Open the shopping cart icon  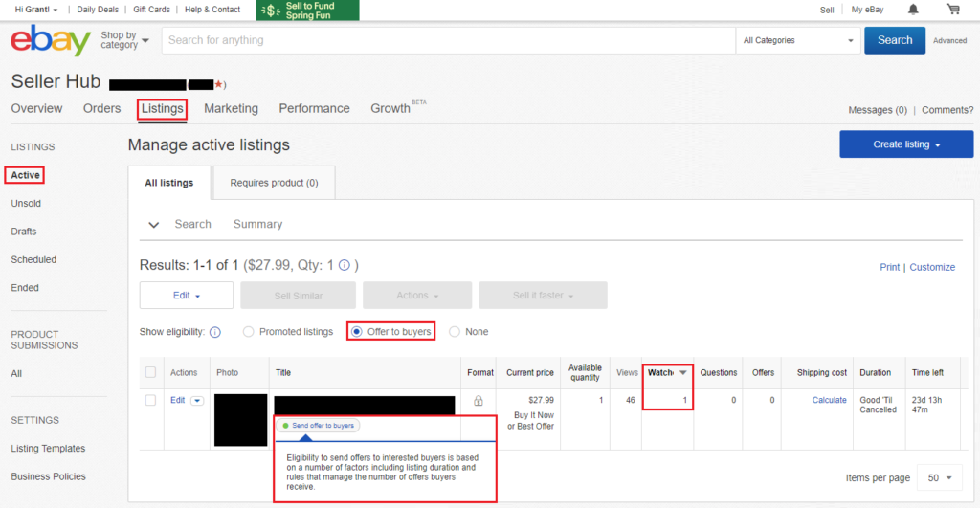point(953,9)
